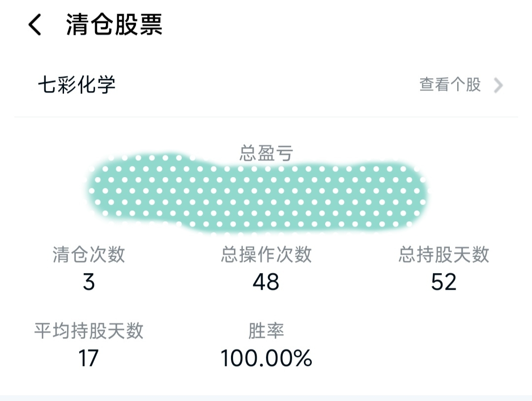Tap the empty area right of 胜率

pos(443,344)
